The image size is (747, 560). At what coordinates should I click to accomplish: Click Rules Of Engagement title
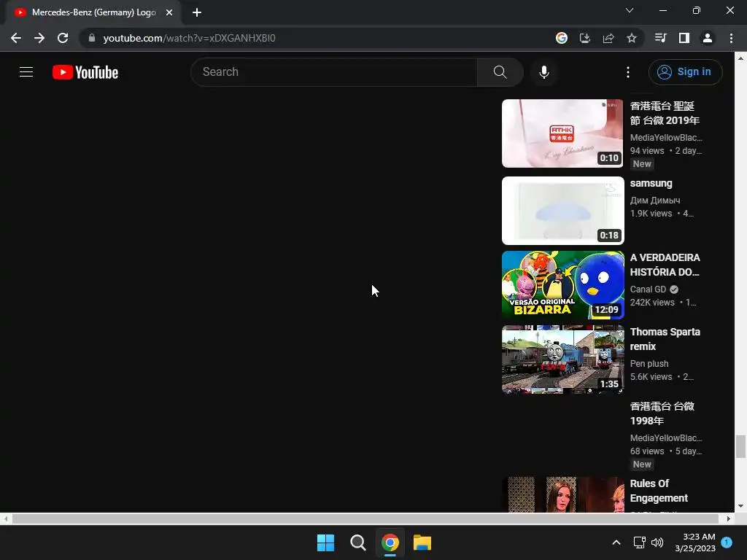click(x=659, y=491)
